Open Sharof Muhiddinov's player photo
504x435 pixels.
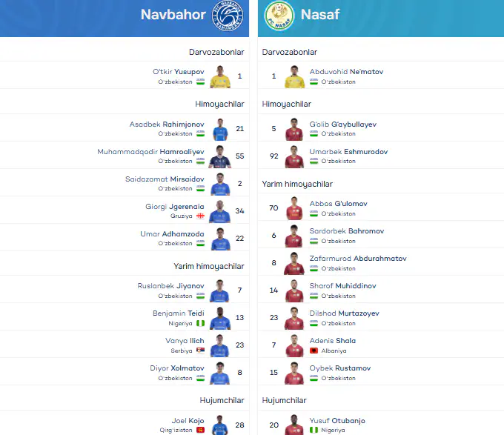(294, 290)
